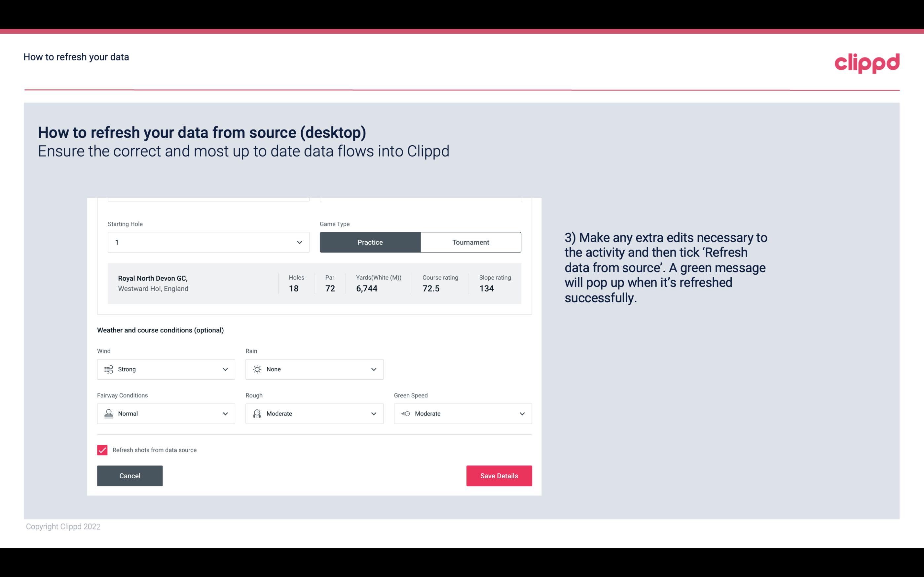Expand the Rain condition dropdown
Image resolution: width=924 pixels, height=577 pixels.
373,369
